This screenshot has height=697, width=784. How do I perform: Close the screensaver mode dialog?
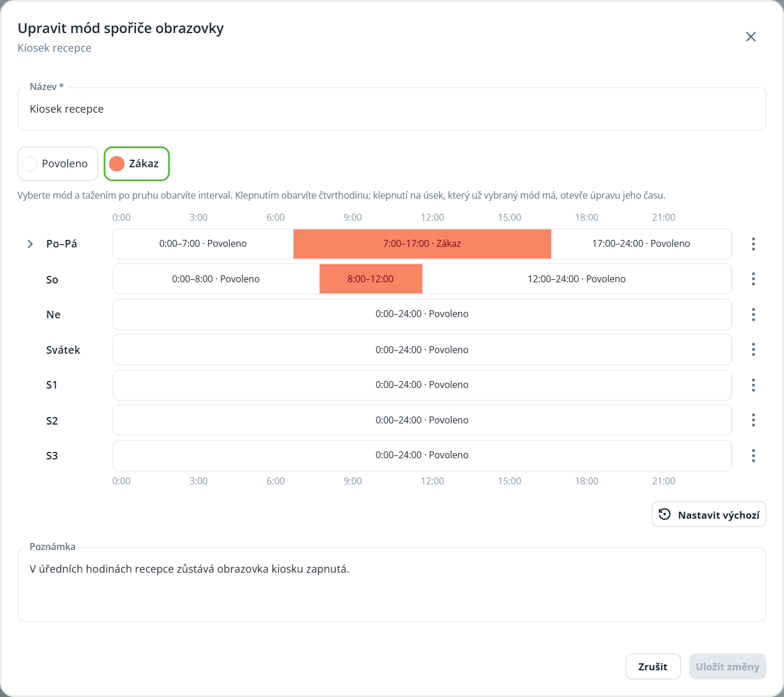click(750, 37)
